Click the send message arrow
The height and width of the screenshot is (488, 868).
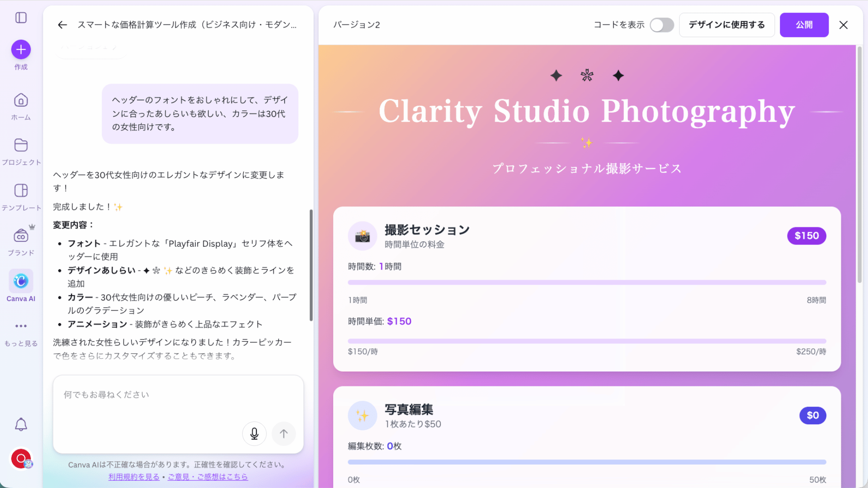[283, 433]
